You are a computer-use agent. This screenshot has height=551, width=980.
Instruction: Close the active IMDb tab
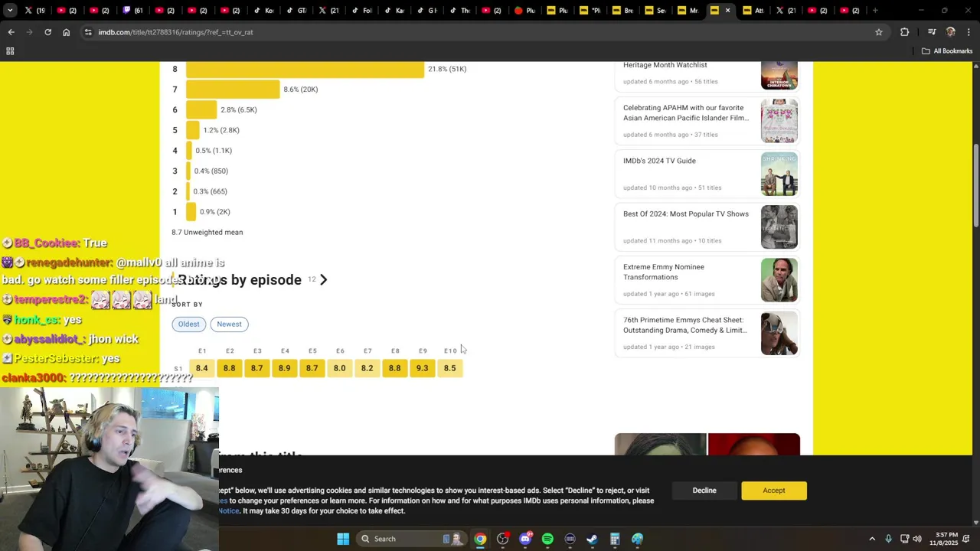tap(727, 11)
